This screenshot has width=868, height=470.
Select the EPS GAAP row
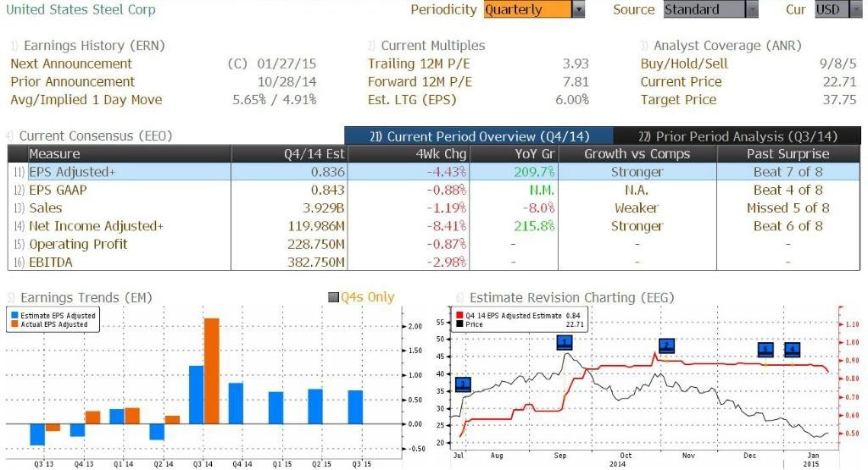pos(434,191)
